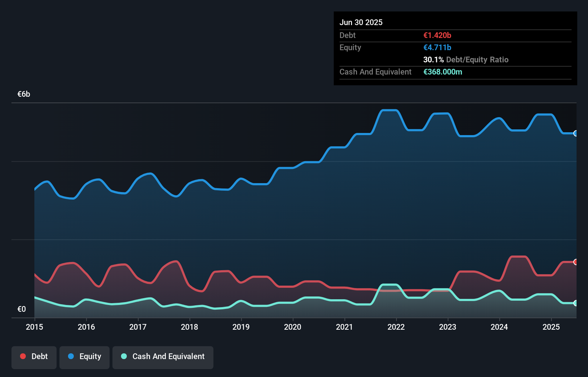This screenshot has width=588, height=377.
Task: Click the red Debt legend dot
Action: tap(22, 356)
